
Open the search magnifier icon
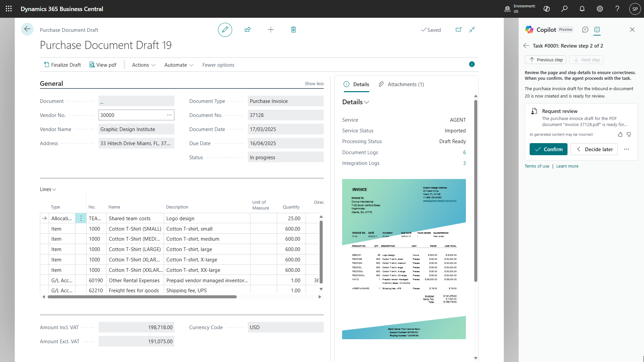(565, 9)
